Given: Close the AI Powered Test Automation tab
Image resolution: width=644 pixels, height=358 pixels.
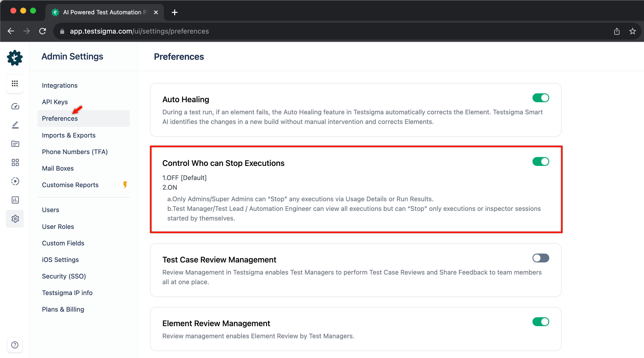Looking at the screenshot, I should pyautogui.click(x=156, y=12).
